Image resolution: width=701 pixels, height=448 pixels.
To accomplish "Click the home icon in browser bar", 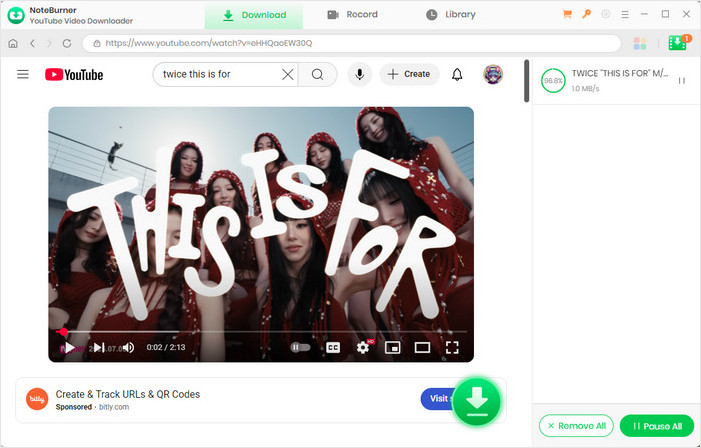I will pos(13,44).
